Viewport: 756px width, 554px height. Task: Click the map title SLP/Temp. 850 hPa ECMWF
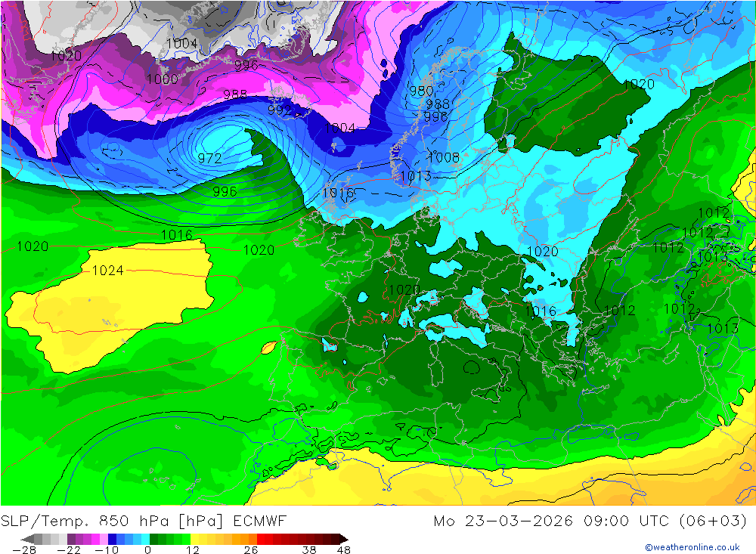point(144,522)
